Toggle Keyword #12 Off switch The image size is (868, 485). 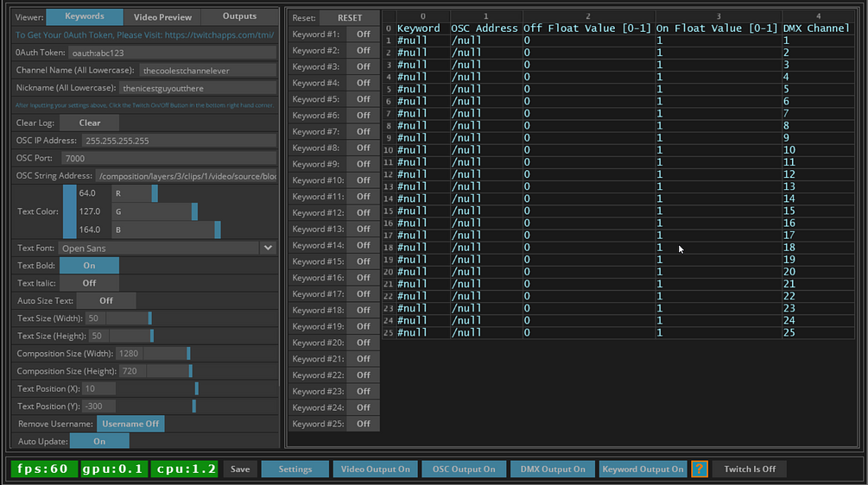pos(363,212)
